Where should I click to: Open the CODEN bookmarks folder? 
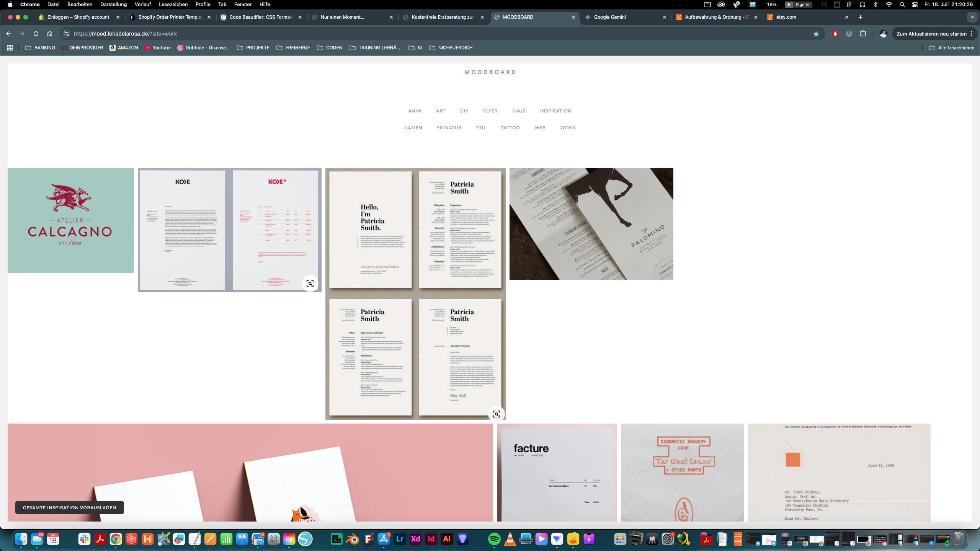pos(330,48)
